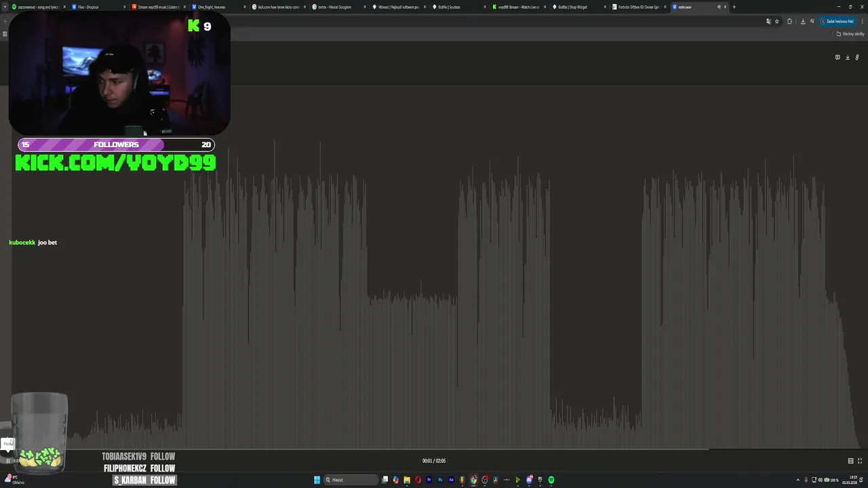Click the comment icon above the waveform
The image size is (868, 488).
pos(837,58)
